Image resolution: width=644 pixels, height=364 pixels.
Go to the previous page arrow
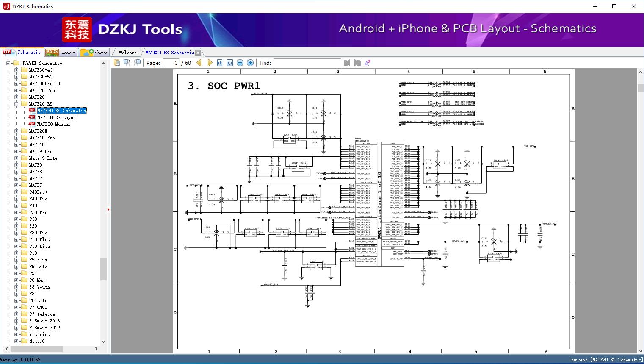pyautogui.click(x=199, y=63)
